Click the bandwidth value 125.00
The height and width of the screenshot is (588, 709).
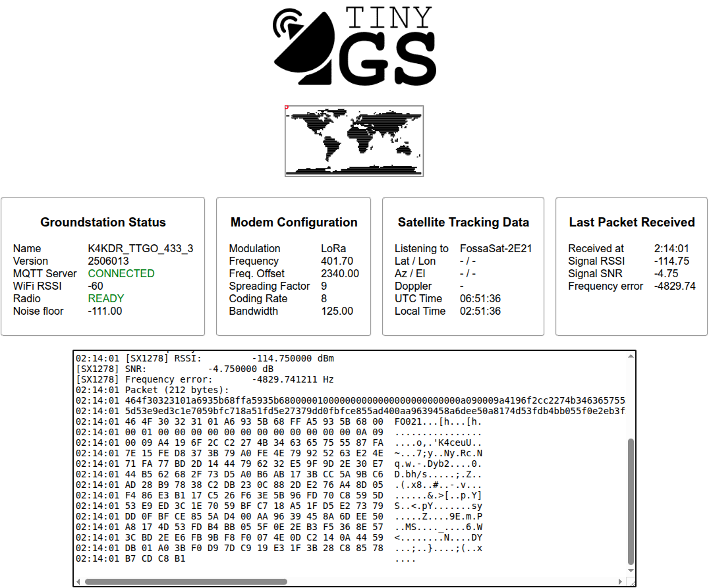pyautogui.click(x=337, y=311)
